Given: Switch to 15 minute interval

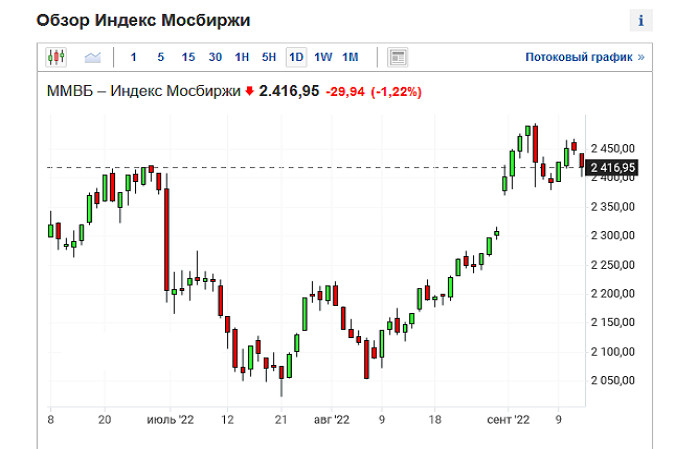Looking at the screenshot, I should tap(188, 57).
